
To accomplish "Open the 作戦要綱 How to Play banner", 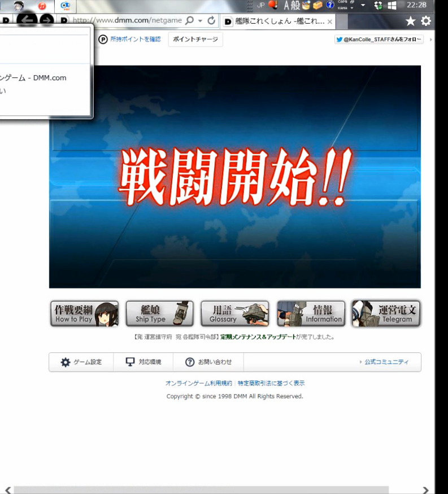I will [85, 313].
